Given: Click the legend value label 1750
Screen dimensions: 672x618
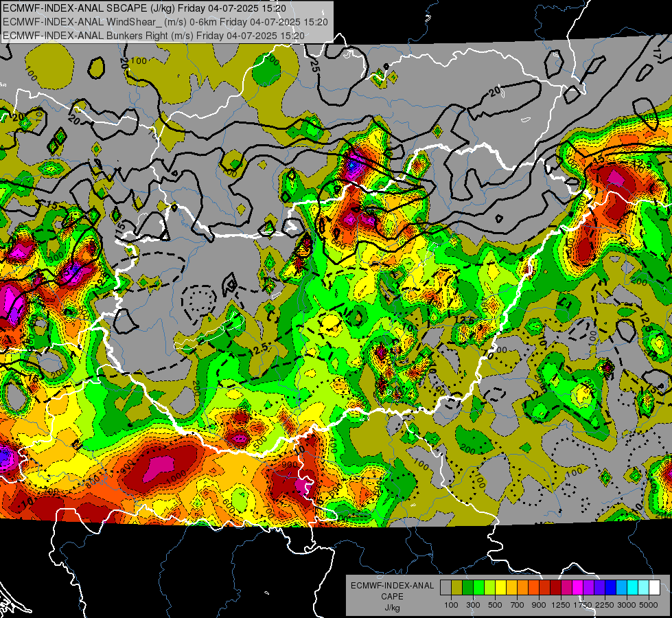Looking at the screenshot, I should pos(583,605).
